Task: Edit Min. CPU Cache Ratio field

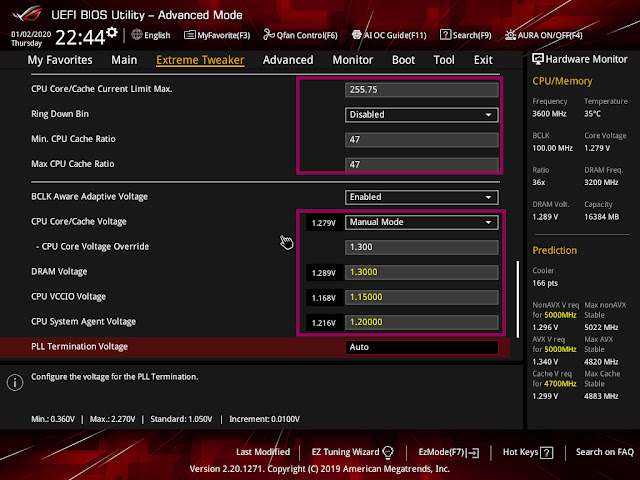Action: [421, 140]
